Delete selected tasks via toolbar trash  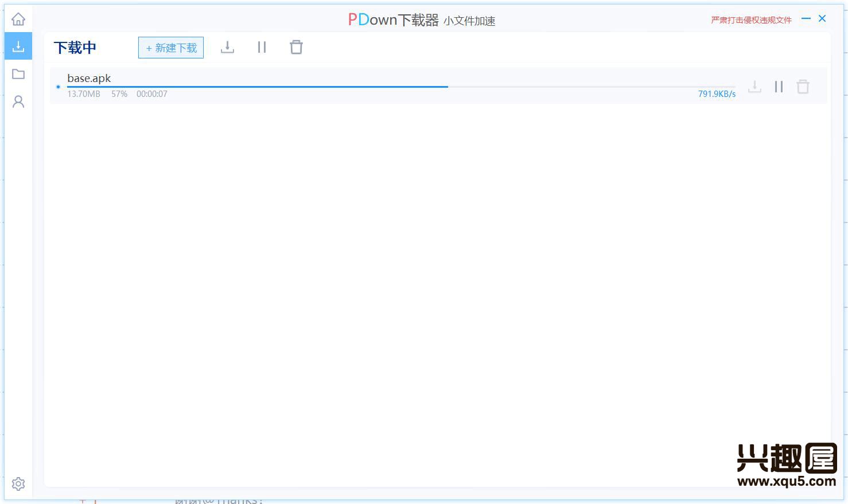click(x=296, y=47)
